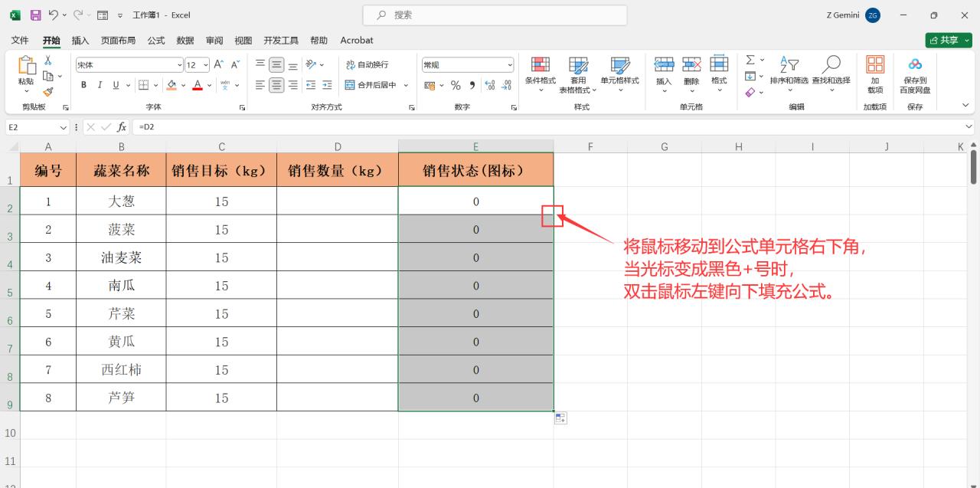Switch to the 数据 Data tab
The image size is (980, 488).
[x=185, y=40]
